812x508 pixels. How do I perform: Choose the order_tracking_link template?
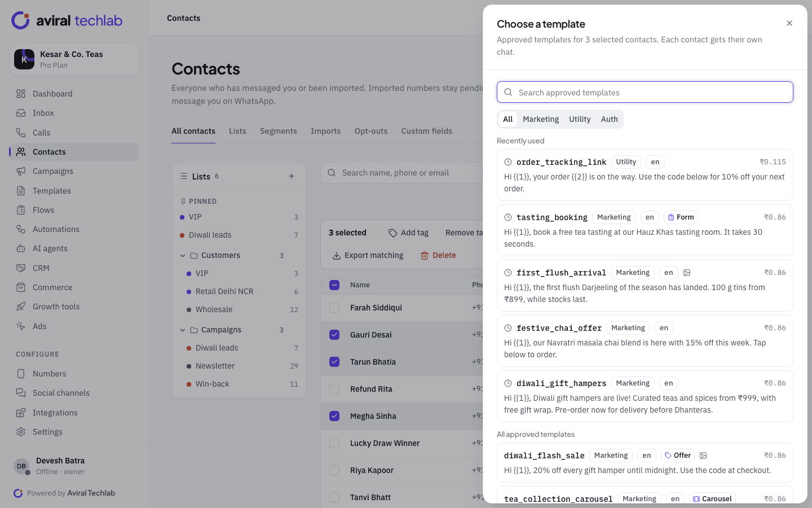(x=645, y=175)
